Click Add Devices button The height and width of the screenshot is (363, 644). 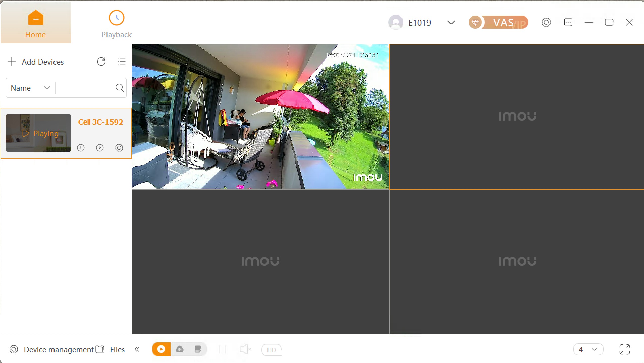click(x=36, y=62)
